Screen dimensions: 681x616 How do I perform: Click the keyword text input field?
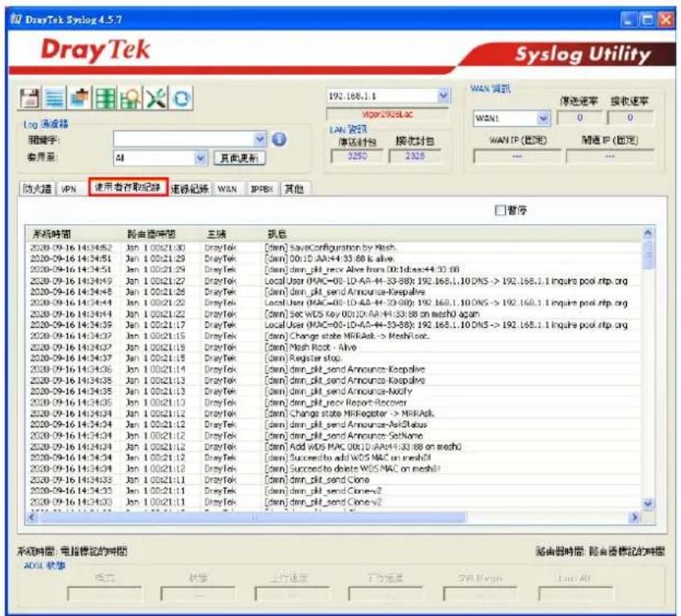coord(183,139)
